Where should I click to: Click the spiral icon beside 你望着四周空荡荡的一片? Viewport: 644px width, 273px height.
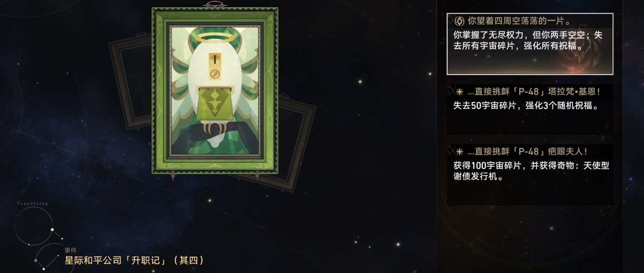[x=459, y=21]
